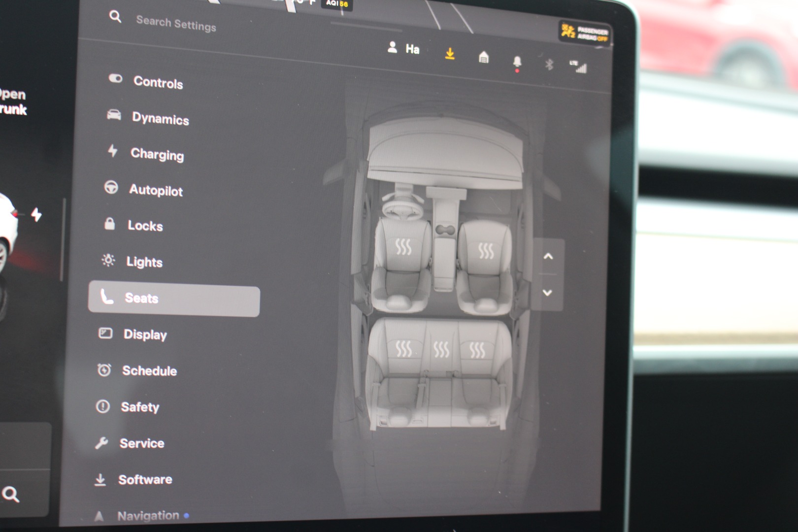Open Bluetooth settings icon
The height and width of the screenshot is (532, 798).
[549, 64]
